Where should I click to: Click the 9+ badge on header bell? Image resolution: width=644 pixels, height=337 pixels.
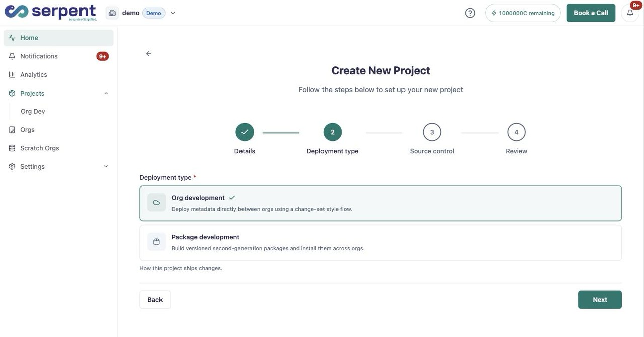[x=636, y=5]
